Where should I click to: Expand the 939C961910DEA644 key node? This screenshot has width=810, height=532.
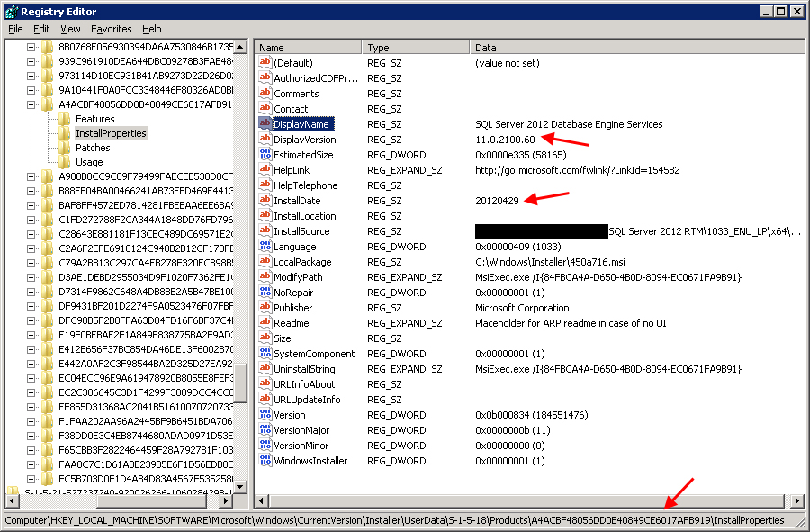click(x=31, y=61)
